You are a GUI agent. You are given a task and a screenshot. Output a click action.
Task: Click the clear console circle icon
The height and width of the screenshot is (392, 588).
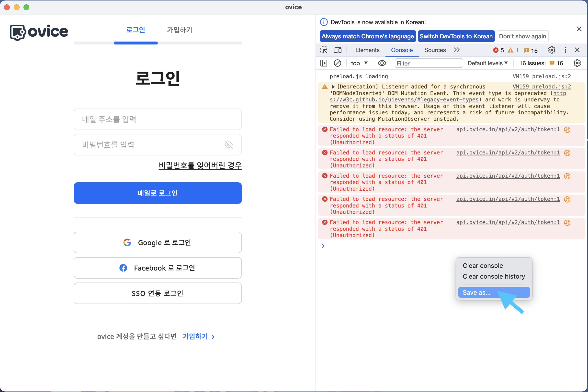tap(338, 63)
